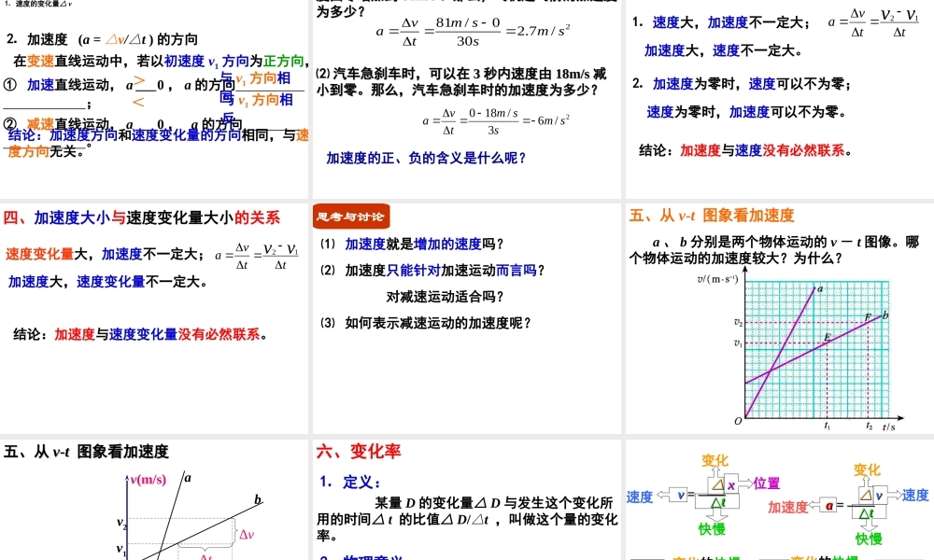The image size is (934, 560).
Task: Click the question '(2) 汽车急刹车时…'
Action: [x=461, y=82]
